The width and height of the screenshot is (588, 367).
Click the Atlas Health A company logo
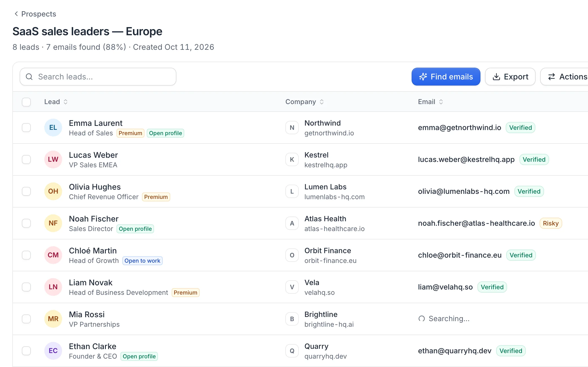click(x=292, y=223)
